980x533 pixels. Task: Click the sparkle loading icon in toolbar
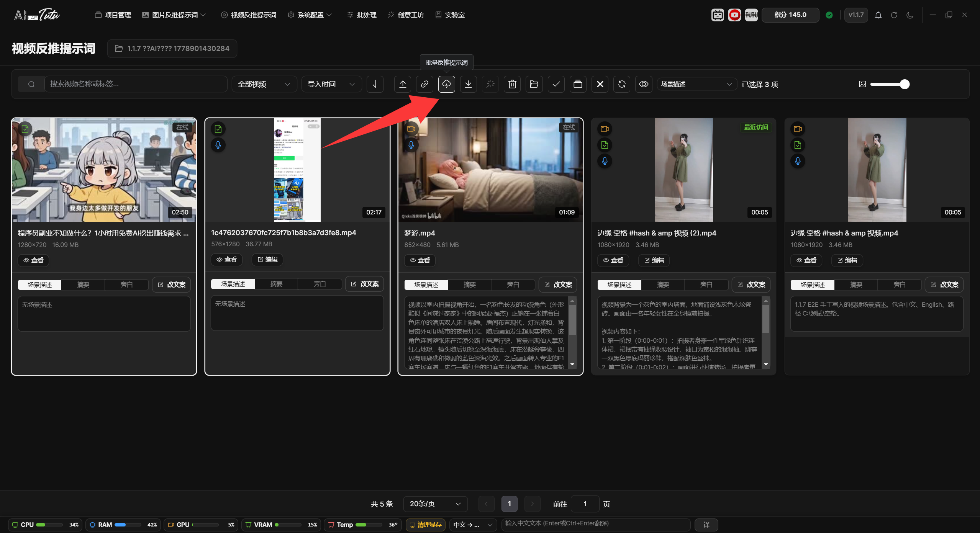click(x=490, y=84)
